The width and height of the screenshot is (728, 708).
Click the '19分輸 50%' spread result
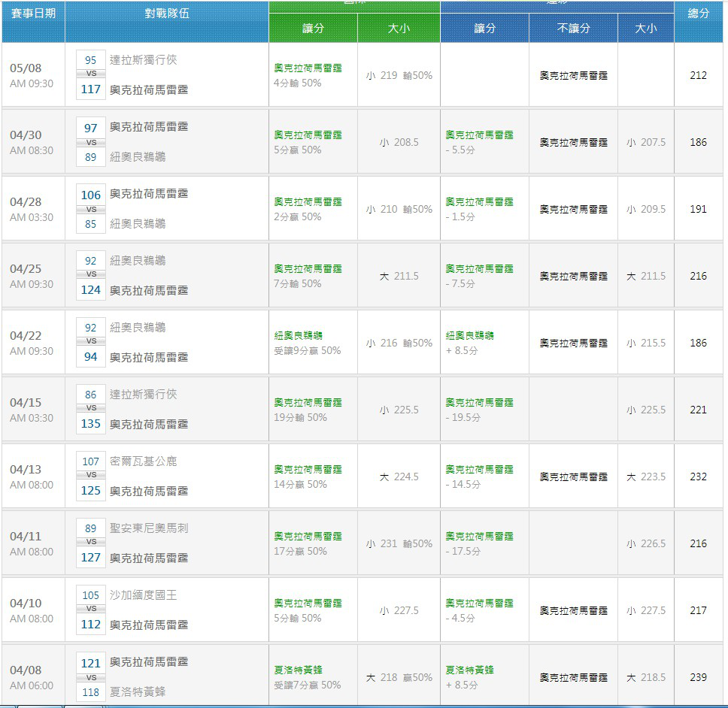click(300, 417)
